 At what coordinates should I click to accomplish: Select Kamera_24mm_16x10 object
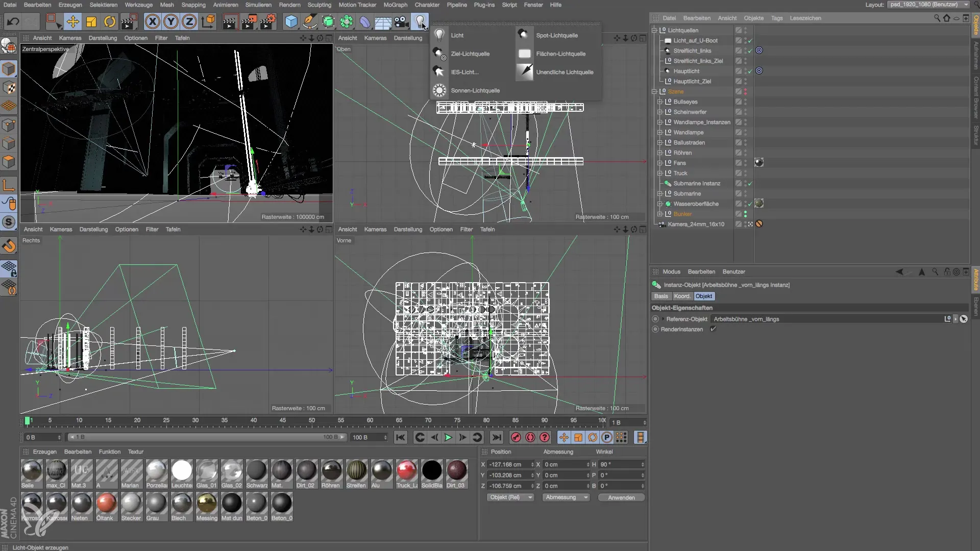coord(696,224)
